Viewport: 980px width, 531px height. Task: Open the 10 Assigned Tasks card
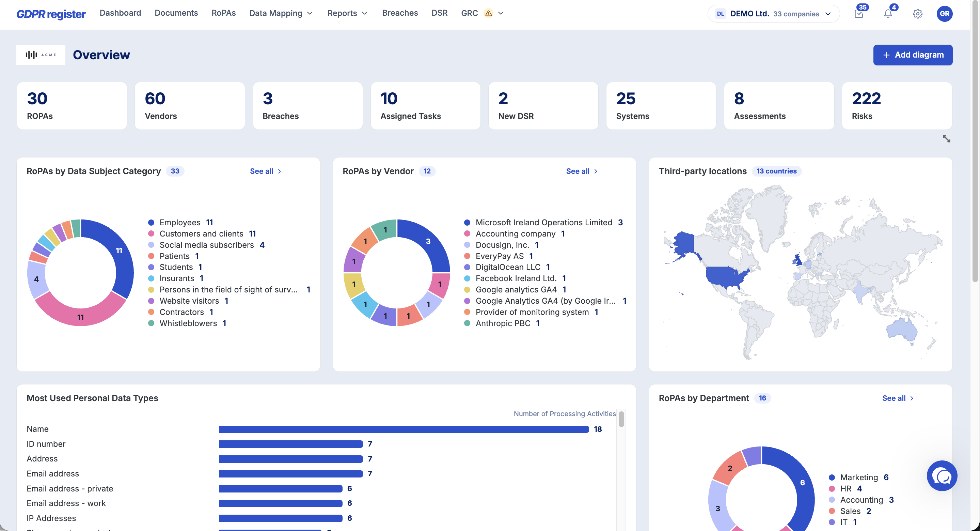tap(426, 106)
